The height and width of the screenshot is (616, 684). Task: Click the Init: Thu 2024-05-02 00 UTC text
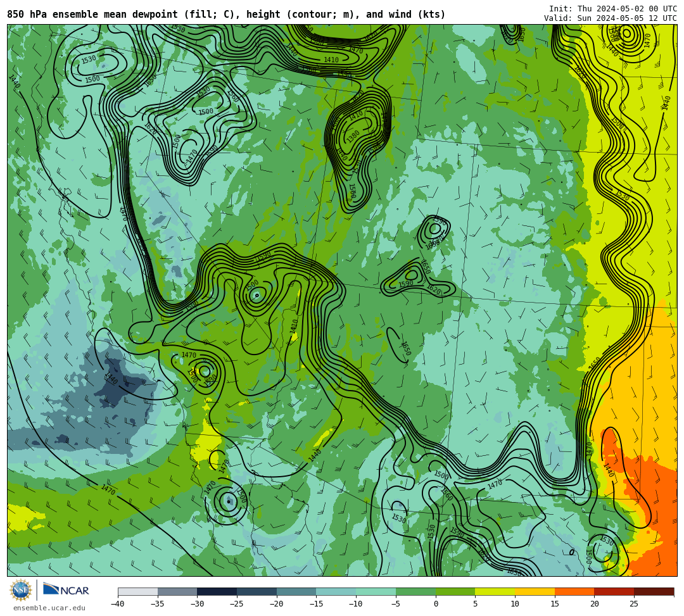pos(613,9)
